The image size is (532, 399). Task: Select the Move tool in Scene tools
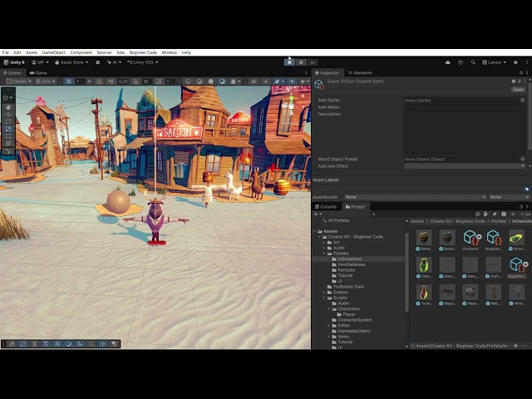pyautogui.click(x=8, y=115)
